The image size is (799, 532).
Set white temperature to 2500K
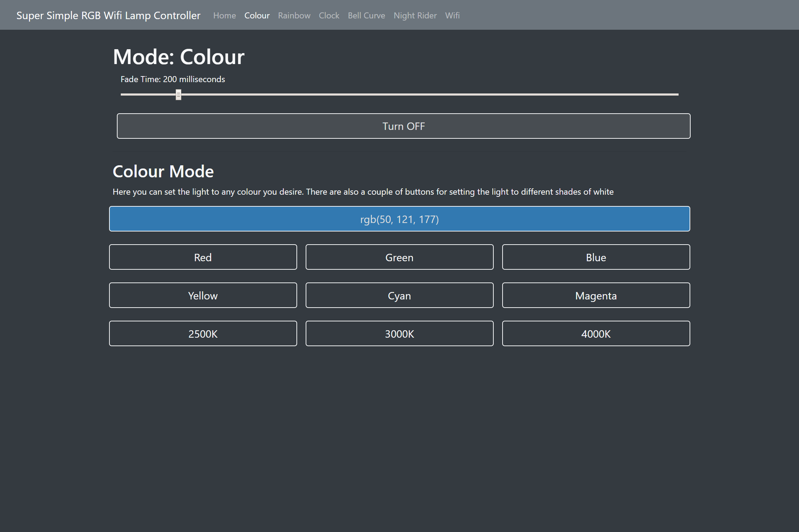click(x=203, y=333)
